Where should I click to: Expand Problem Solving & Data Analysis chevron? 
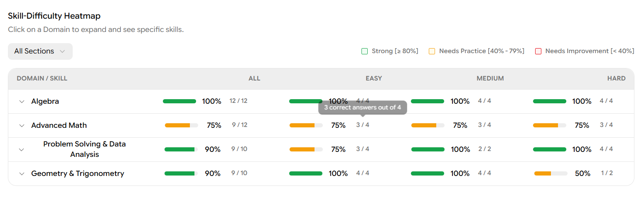point(22,150)
